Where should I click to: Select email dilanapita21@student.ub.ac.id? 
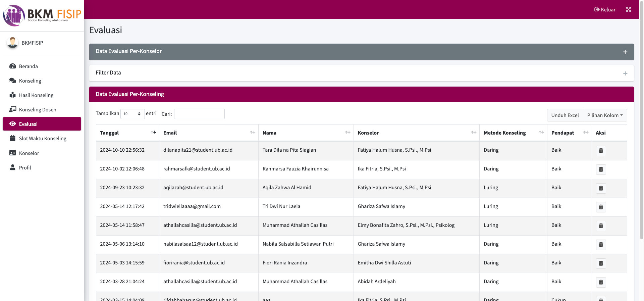tap(198, 150)
